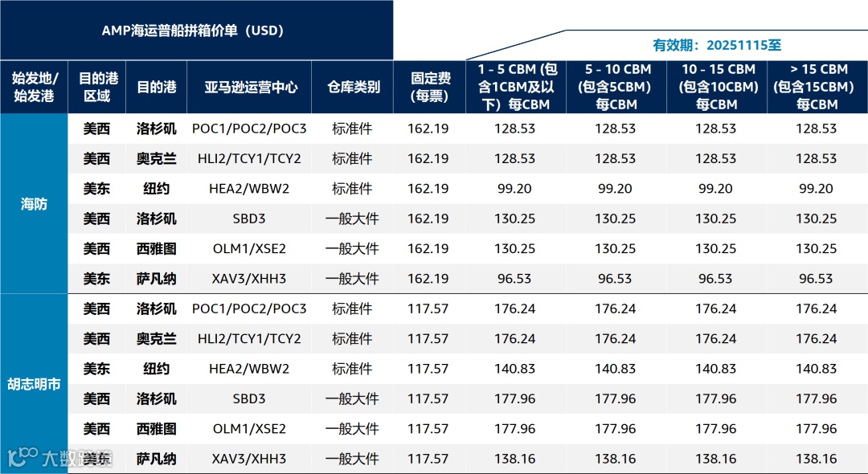
Task: Click XAV3/XHH3 in the 胡志明市 section
Action: (x=249, y=459)
